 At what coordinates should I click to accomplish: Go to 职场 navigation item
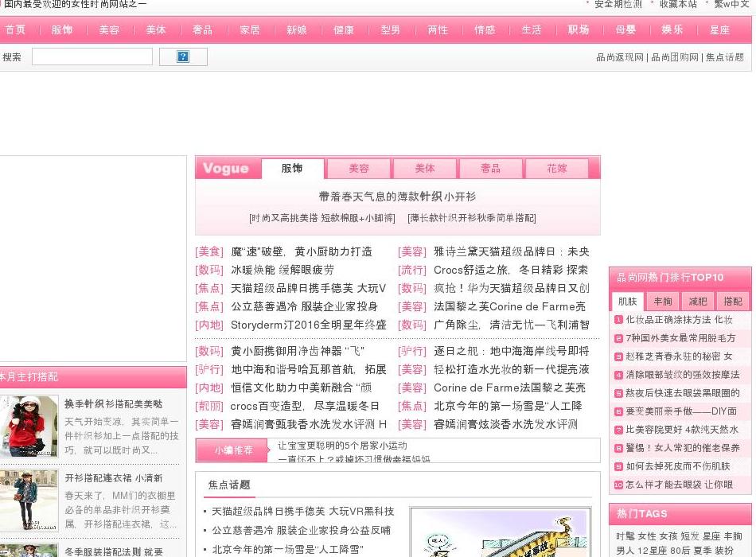(x=578, y=30)
